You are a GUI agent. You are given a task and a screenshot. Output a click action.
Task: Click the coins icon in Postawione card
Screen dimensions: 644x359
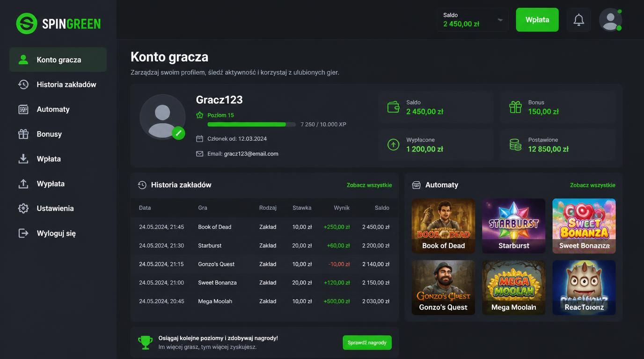pyautogui.click(x=515, y=144)
